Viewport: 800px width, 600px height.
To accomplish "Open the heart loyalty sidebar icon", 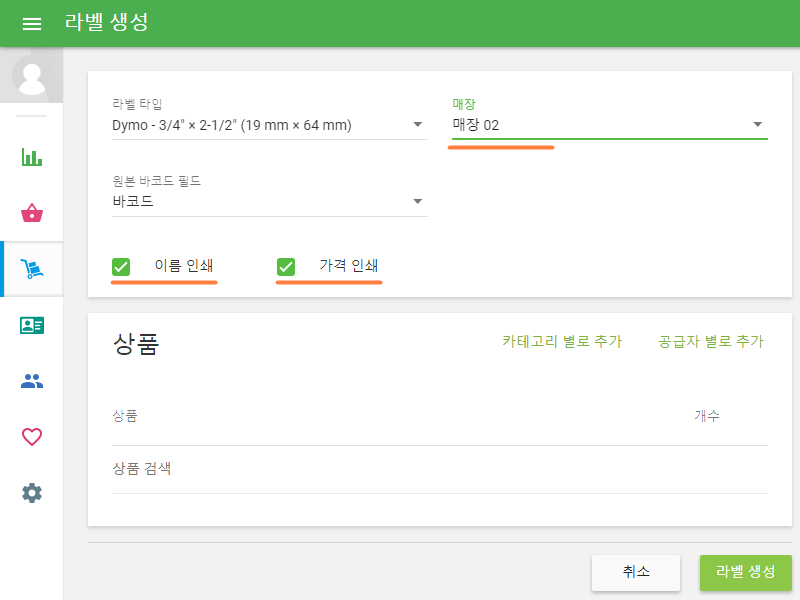I will 32,437.
